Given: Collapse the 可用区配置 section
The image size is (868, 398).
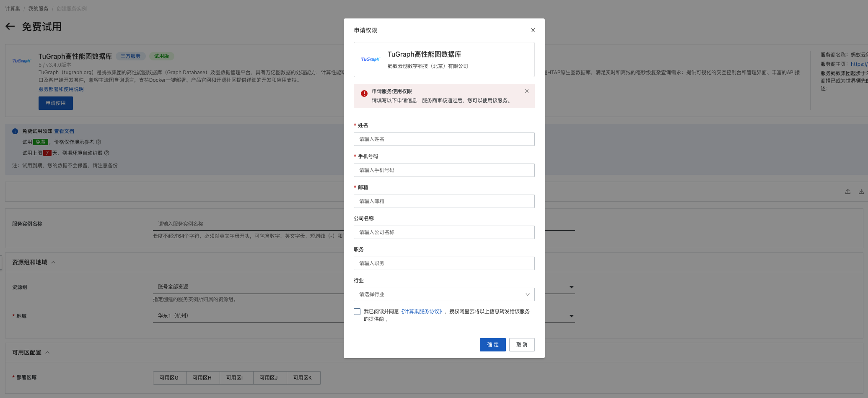Looking at the screenshot, I should point(47,353).
